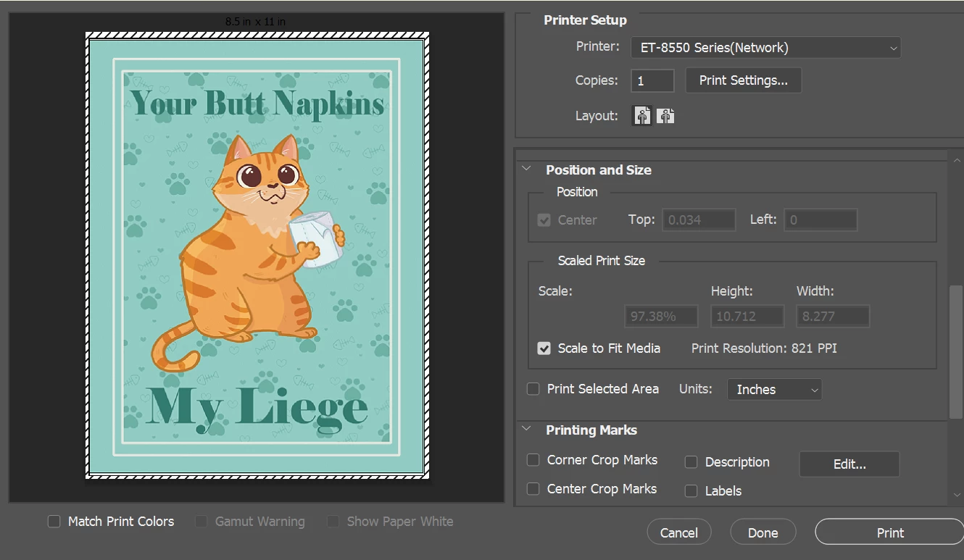Collapse the Position and Size section

click(527, 170)
